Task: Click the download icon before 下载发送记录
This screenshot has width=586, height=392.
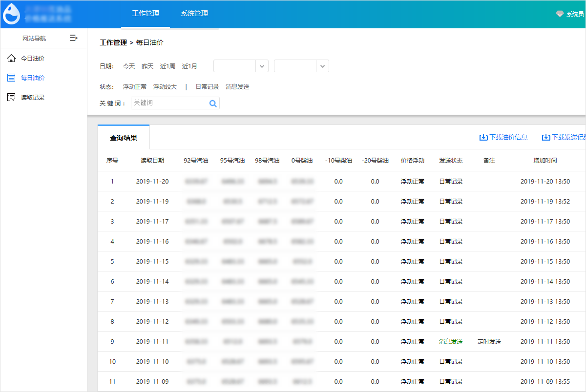Action: pos(546,138)
